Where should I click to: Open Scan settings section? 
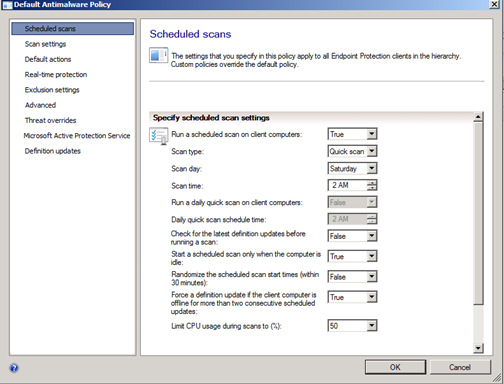45,44
